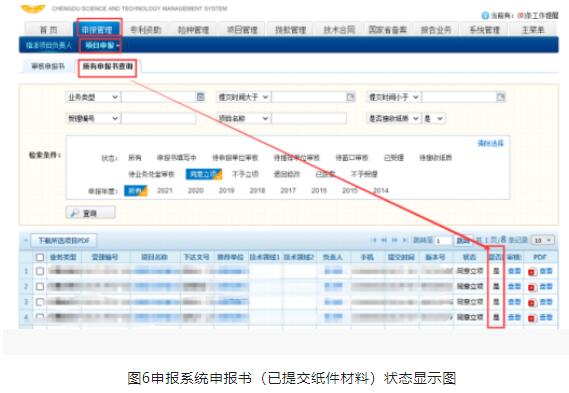Select the 2021 year filter
This screenshot has height=393, width=569.
[x=164, y=191]
